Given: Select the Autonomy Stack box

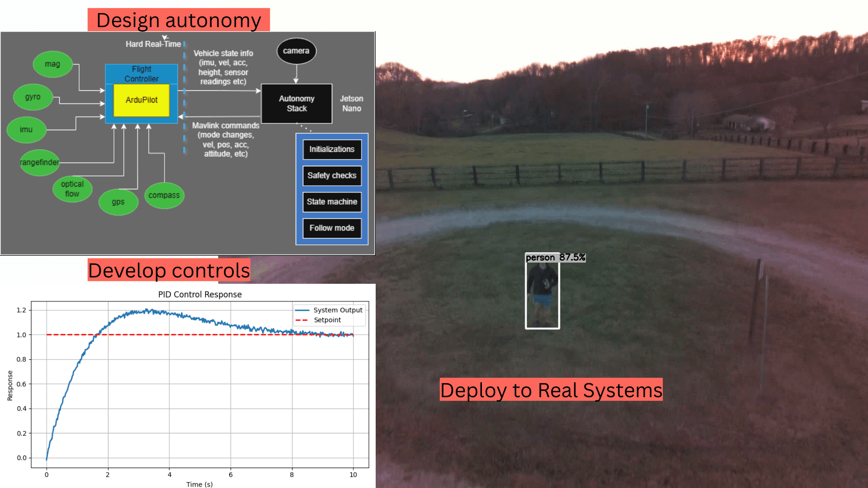Looking at the screenshot, I should click(297, 103).
